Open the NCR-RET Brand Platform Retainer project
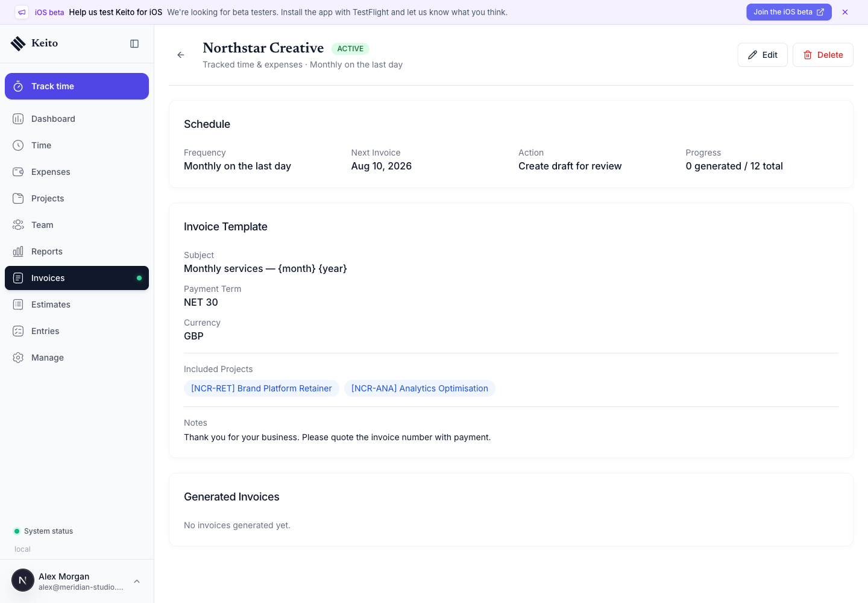 click(262, 388)
